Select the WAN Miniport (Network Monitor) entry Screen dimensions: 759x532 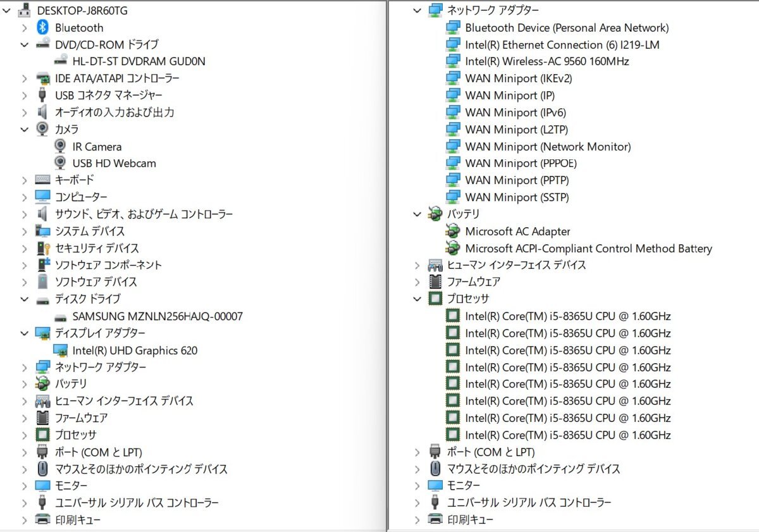(548, 146)
